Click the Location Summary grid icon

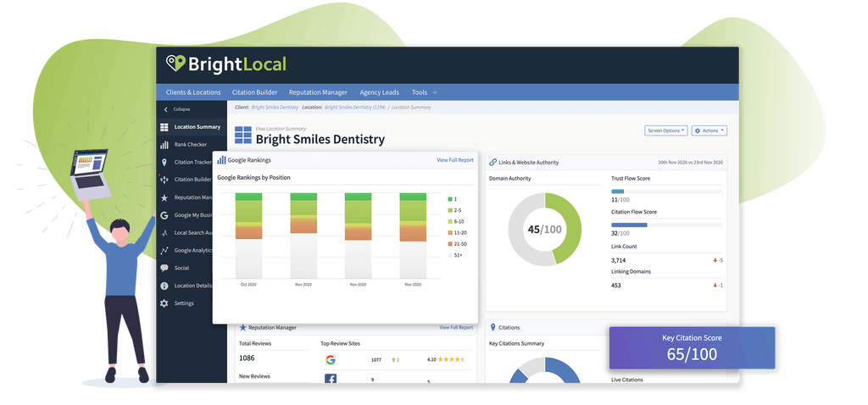[164, 127]
